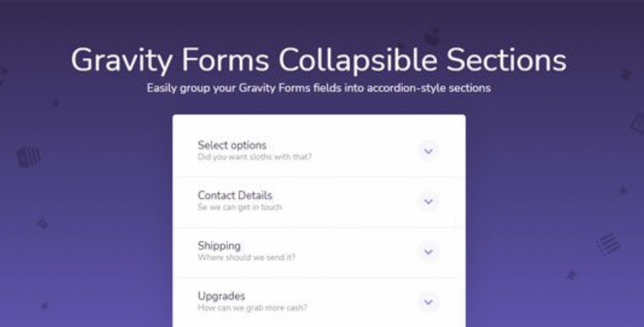Expand the Upgrades section chevron
Viewport: 644px width, 327px height.
click(428, 302)
